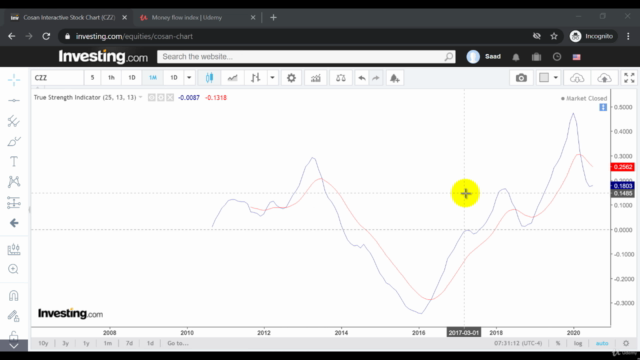Hide the True Strength Indicator
640x360 pixels.
151,98
